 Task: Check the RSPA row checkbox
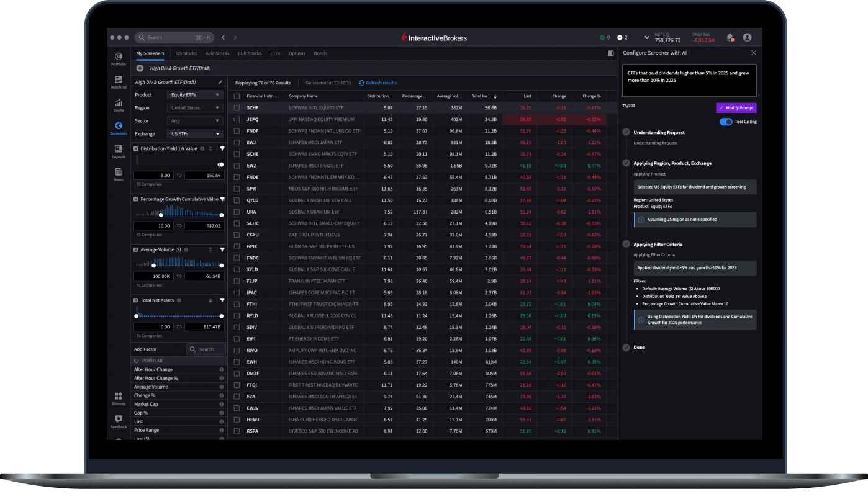[237, 431]
